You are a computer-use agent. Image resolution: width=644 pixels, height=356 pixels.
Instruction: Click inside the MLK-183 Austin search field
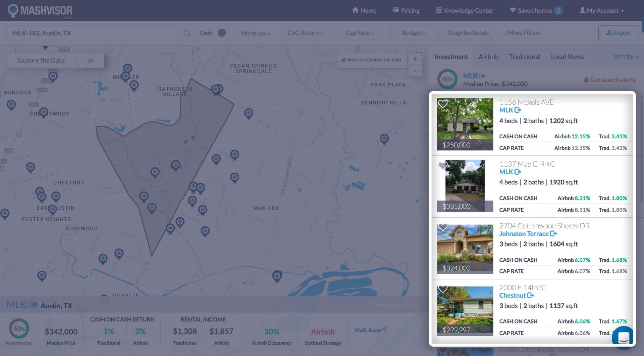pos(94,33)
